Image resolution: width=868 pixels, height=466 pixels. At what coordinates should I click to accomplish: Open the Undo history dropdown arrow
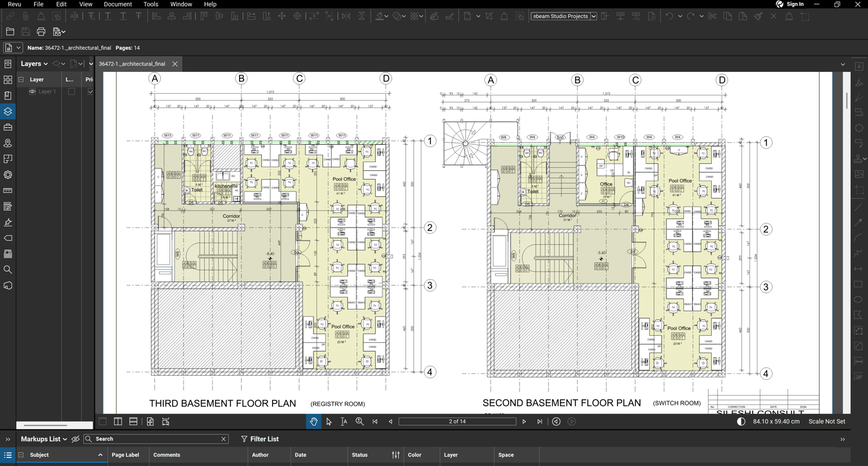[x=680, y=16]
